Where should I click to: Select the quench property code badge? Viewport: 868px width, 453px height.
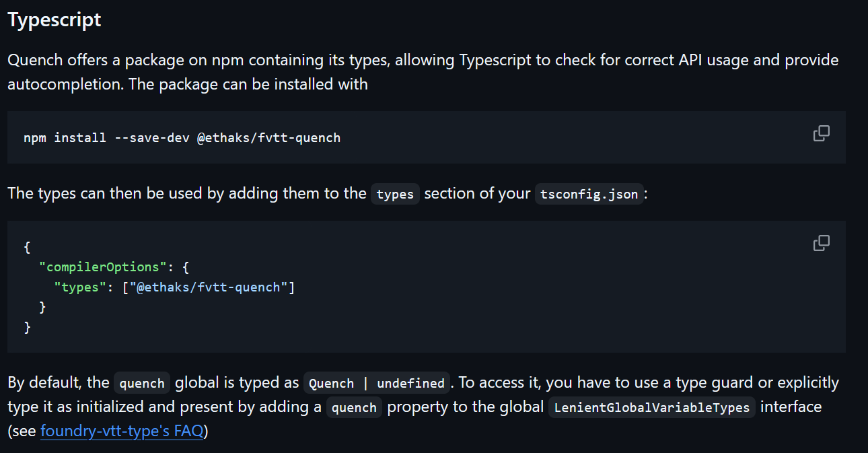point(354,407)
